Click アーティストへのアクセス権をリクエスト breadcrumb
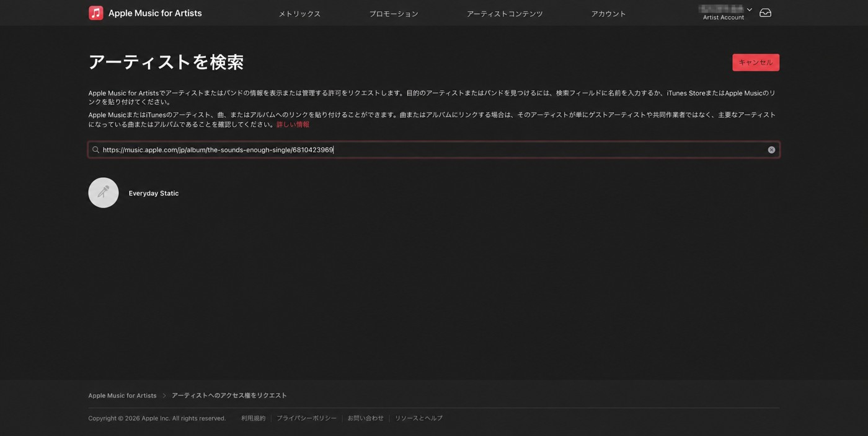The image size is (868, 436). 229,396
